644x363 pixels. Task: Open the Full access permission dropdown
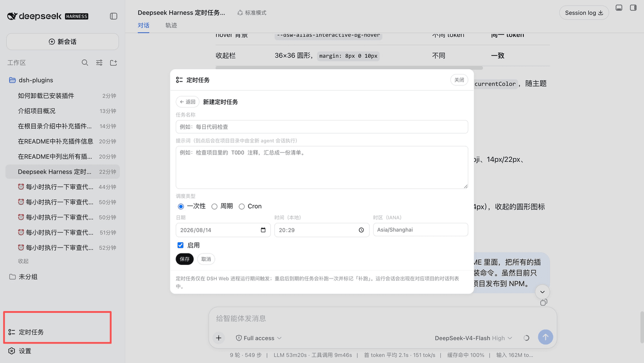[258, 338]
